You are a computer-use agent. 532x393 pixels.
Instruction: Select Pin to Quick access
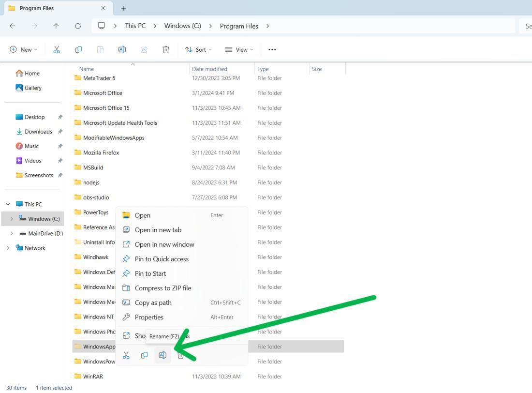coord(181,259)
